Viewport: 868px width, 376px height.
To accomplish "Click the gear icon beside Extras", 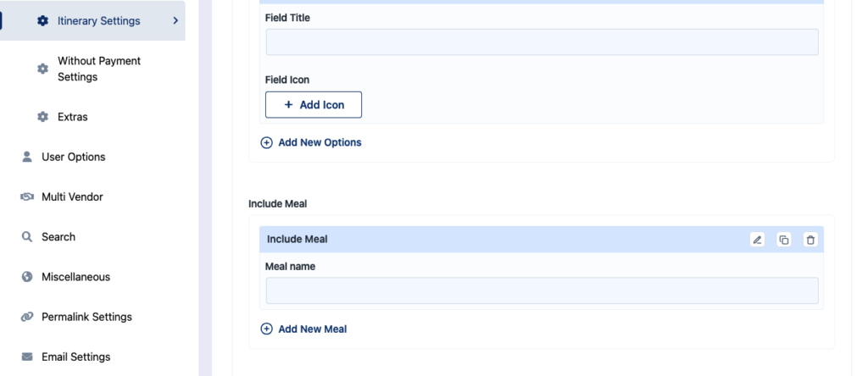I will (42, 117).
